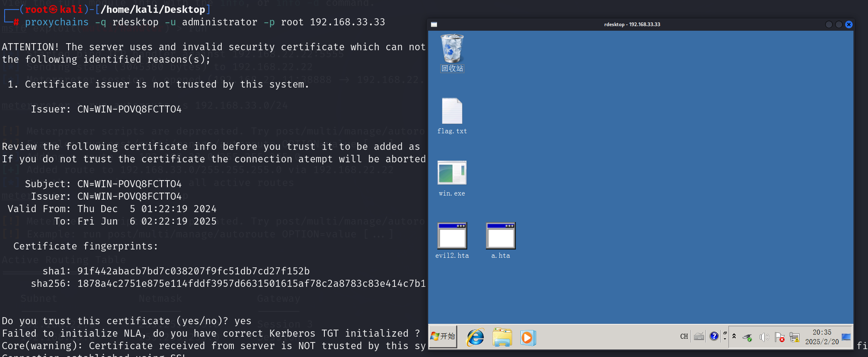Image resolution: width=868 pixels, height=357 pixels.
Task: Click the 'Subject: CN=WIN-POVQ8FCTTO4' line
Action: (103, 184)
